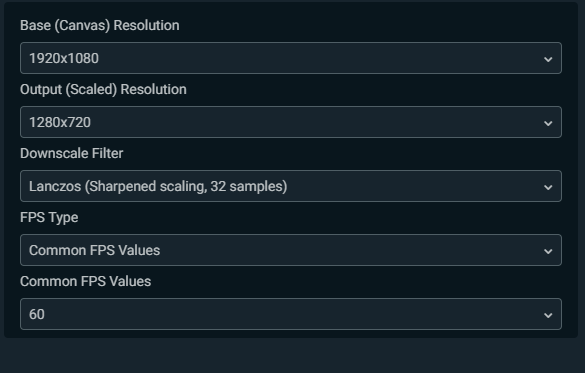Click the chevron arrow beside the 60 value
The width and height of the screenshot is (585, 373).
pos(548,315)
